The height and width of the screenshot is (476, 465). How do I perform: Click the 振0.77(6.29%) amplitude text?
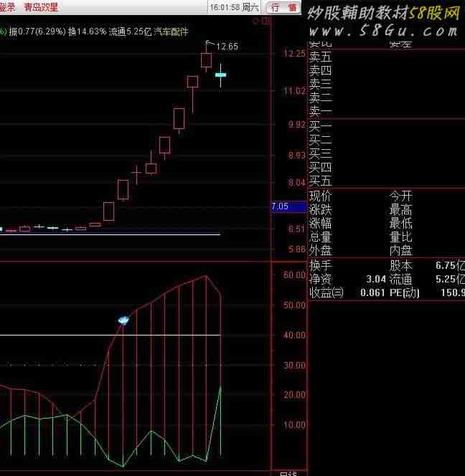click(37, 32)
